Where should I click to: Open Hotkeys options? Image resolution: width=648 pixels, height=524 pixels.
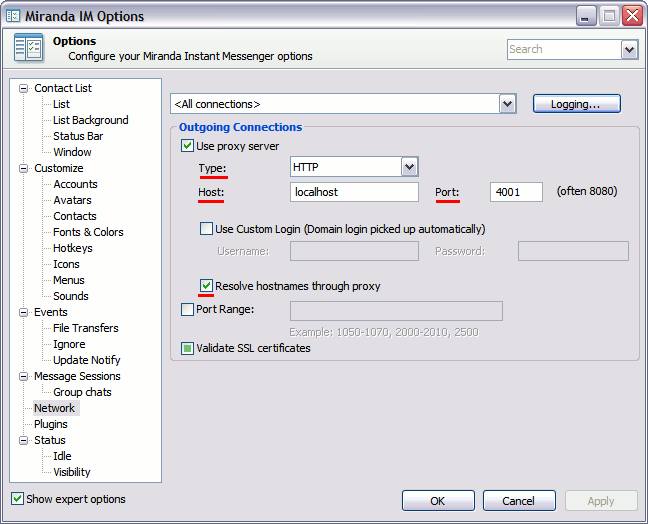(x=72, y=248)
